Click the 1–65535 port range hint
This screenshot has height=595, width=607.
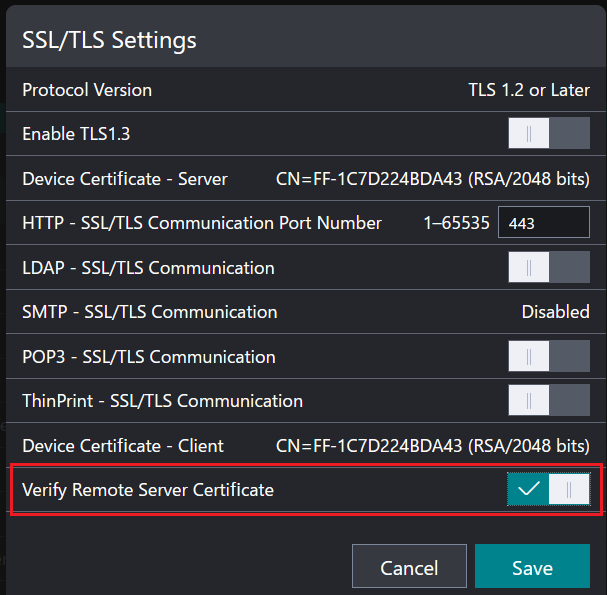[456, 223]
